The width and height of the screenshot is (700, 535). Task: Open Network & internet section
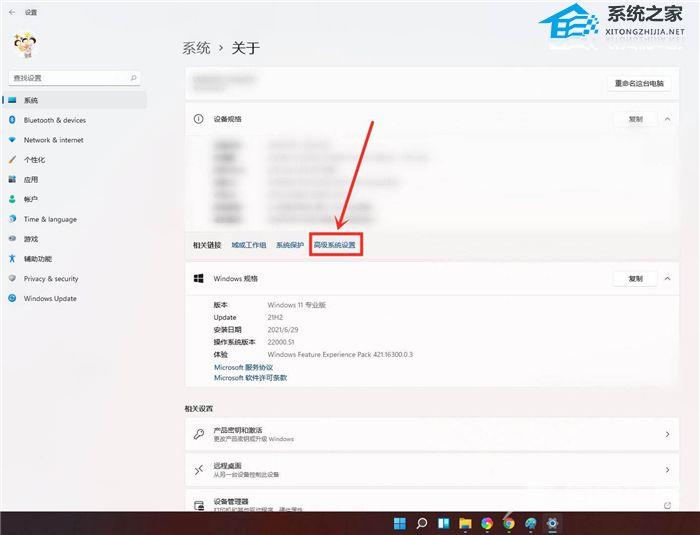[74, 140]
